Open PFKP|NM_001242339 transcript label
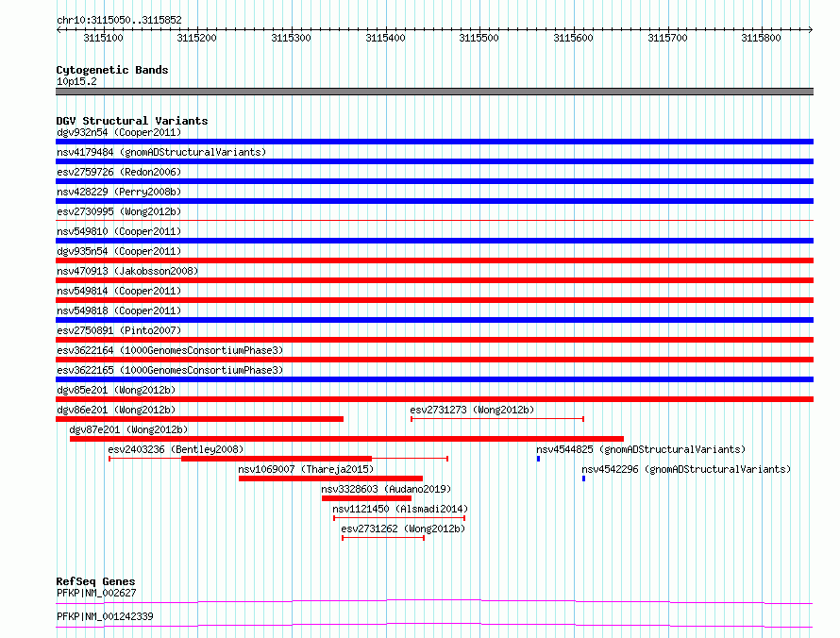840x638 pixels. [105, 616]
